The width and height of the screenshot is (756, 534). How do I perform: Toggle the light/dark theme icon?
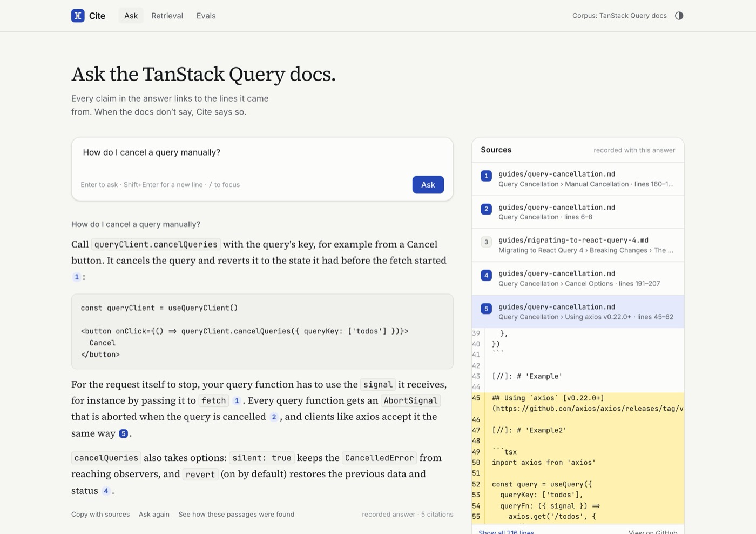(679, 16)
